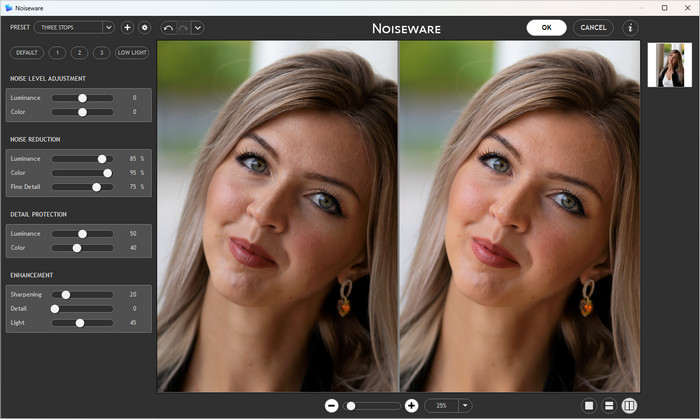Click the zoom in plus icon

coord(411,405)
